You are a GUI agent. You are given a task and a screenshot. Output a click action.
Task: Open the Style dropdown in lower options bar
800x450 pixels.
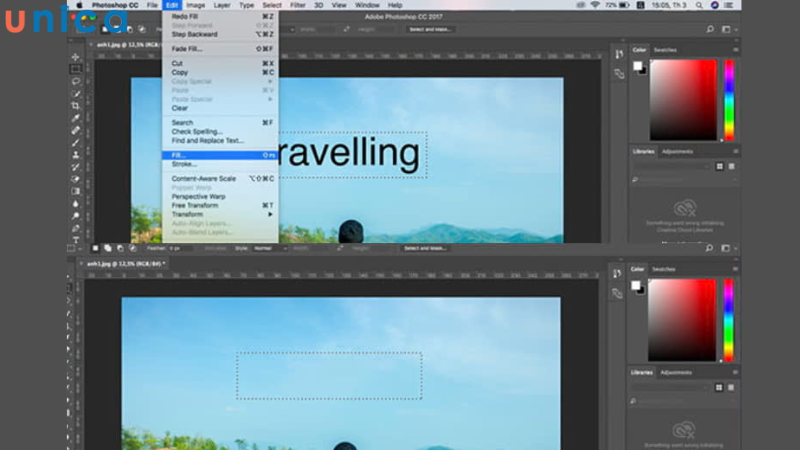270,248
